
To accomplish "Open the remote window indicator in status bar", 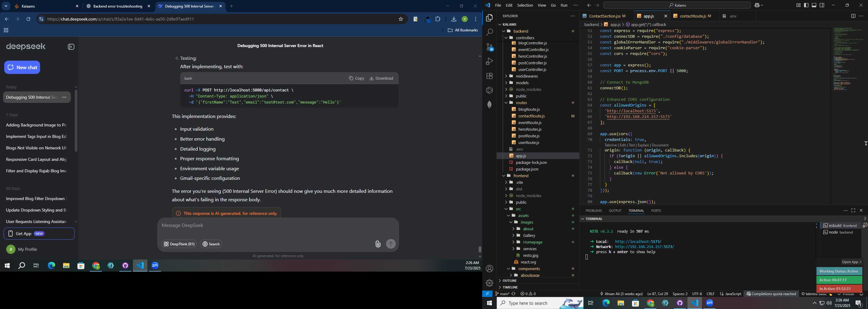I will pos(487,294).
